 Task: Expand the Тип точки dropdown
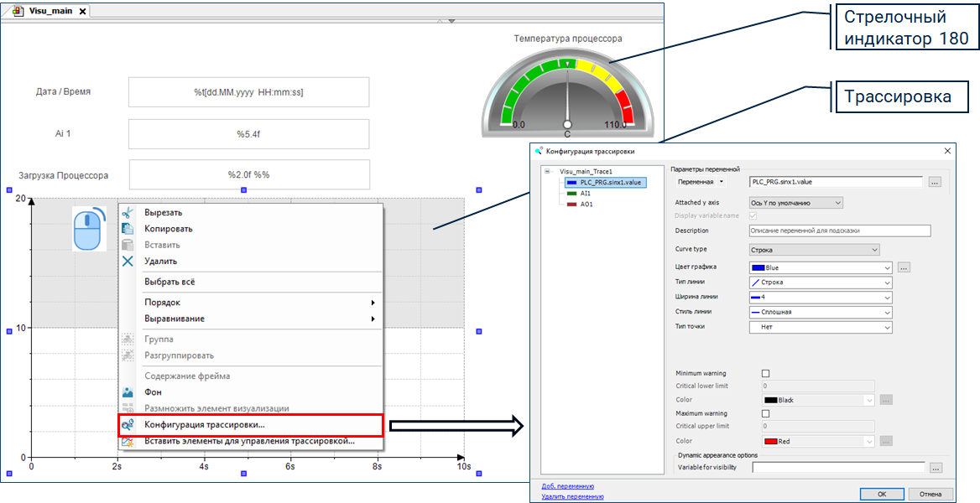pos(820,327)
